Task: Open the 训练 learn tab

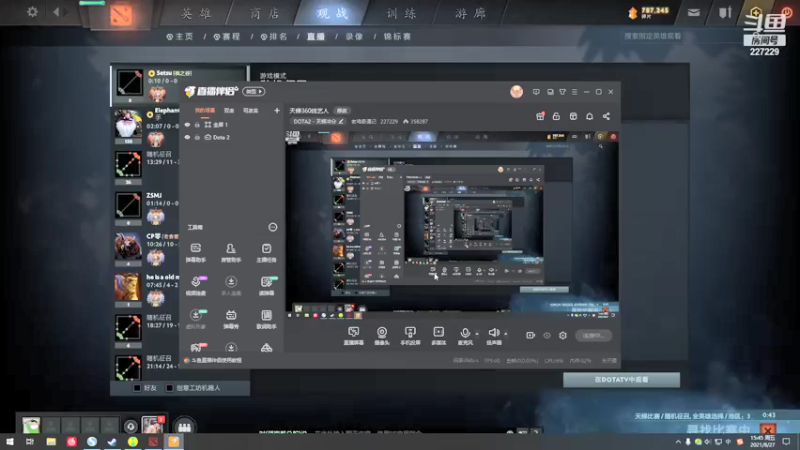Action: (x=401, y=14)
